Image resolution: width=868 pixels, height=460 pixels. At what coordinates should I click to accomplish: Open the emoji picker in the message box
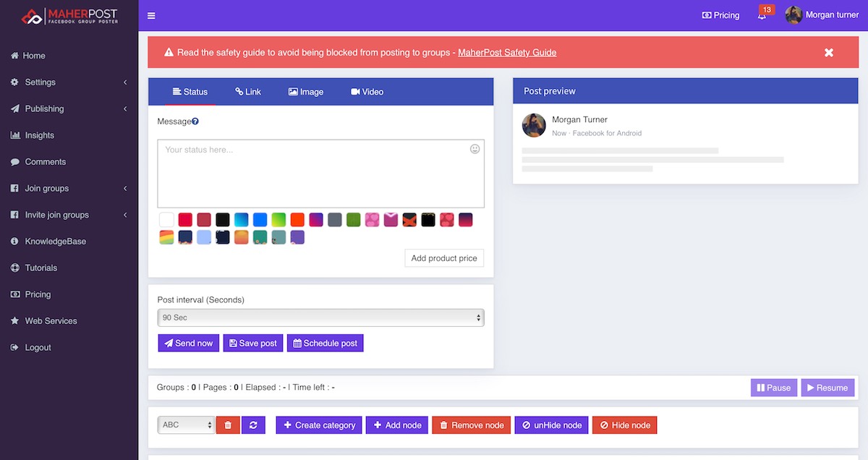(x=475, y=149)
